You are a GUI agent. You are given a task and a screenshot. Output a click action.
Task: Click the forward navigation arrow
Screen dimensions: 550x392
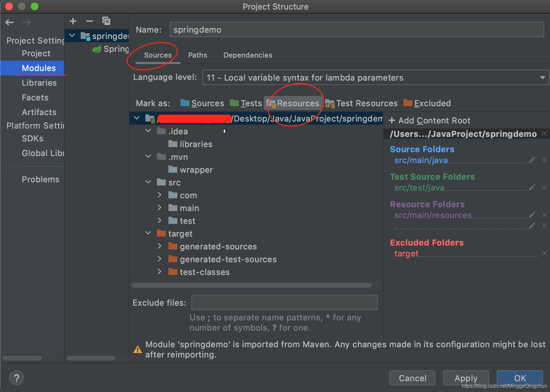coord(27,22)
